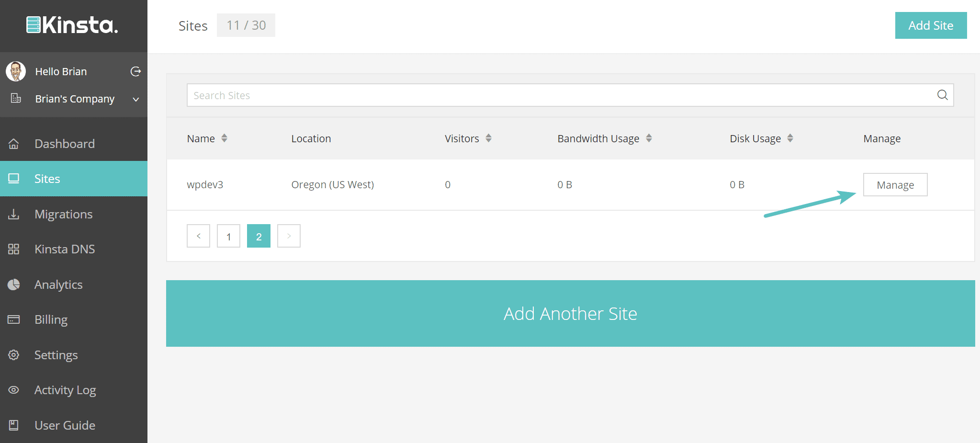Click the Settings gear icon

14,355
